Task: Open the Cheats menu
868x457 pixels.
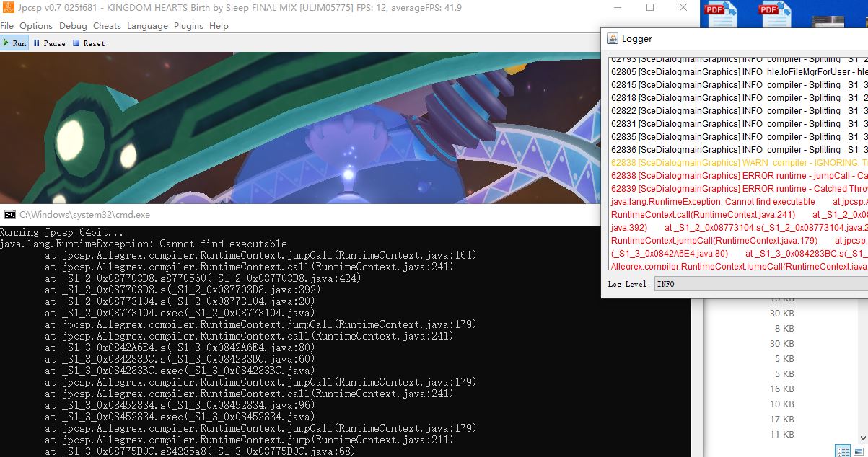Action: point(107,26)
